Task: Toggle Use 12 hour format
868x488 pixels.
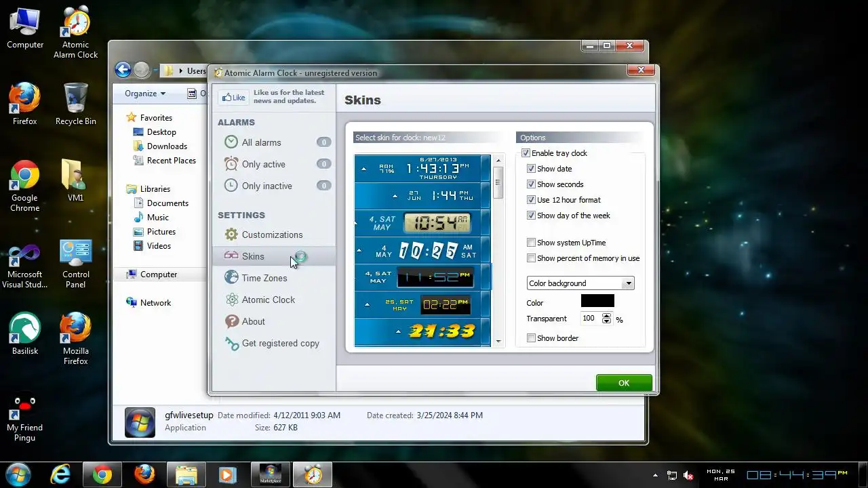Action: tap(532, 200)
